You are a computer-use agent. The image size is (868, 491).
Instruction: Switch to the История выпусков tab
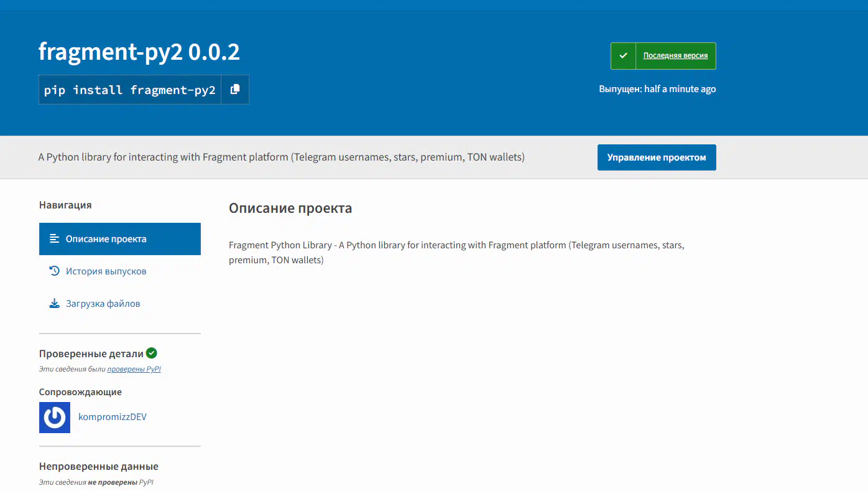106,271
